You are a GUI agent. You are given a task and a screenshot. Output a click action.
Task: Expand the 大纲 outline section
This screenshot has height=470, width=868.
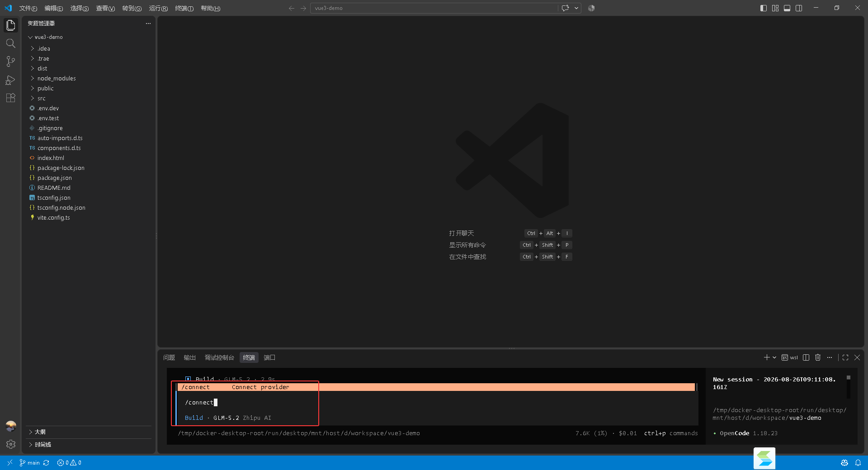(x=89, y=432)
